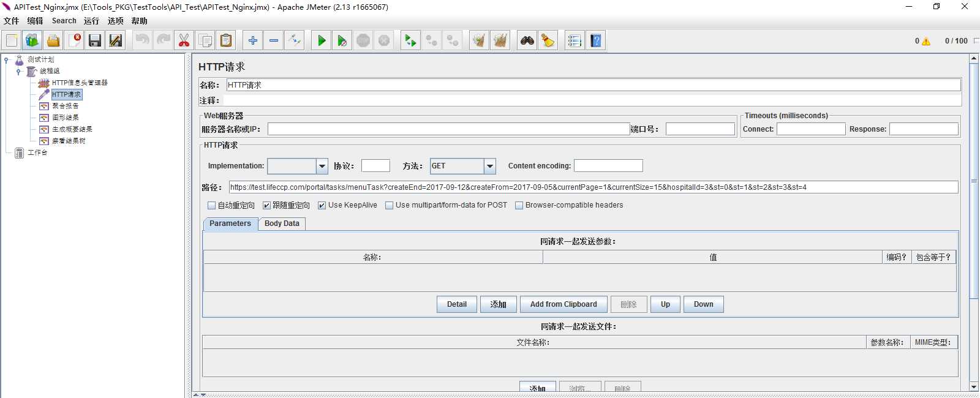The height and width of the screenshot is (398, 980).
Task: Click the Clear results broom icon
Action: pyautogui.click(x=479, y=40)
